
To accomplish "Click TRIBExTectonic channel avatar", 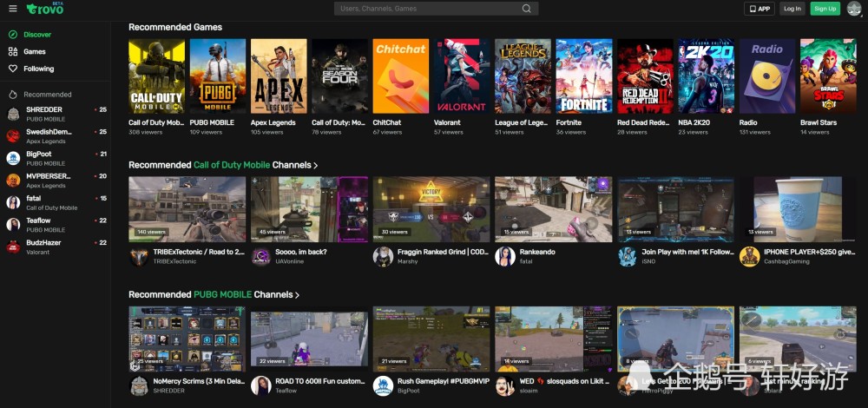I will click(x=139, y=256).
